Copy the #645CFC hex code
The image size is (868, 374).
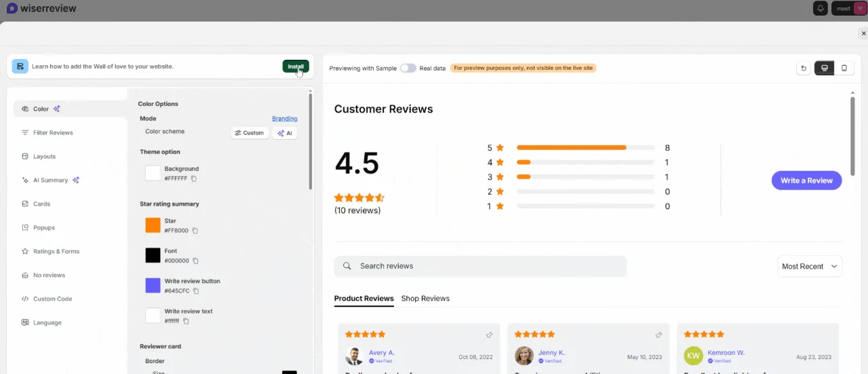click(x=196, y=291)
